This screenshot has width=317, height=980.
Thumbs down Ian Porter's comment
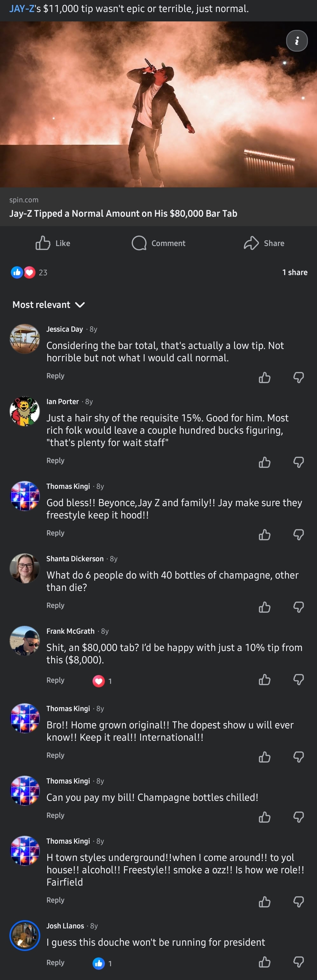299,462
